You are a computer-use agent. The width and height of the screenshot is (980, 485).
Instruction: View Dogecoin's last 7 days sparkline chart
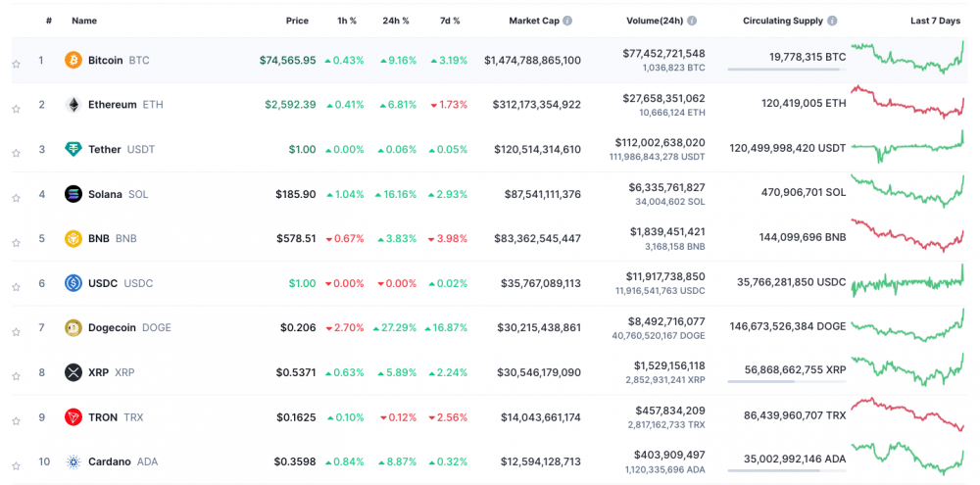click(x=908, y=326)
